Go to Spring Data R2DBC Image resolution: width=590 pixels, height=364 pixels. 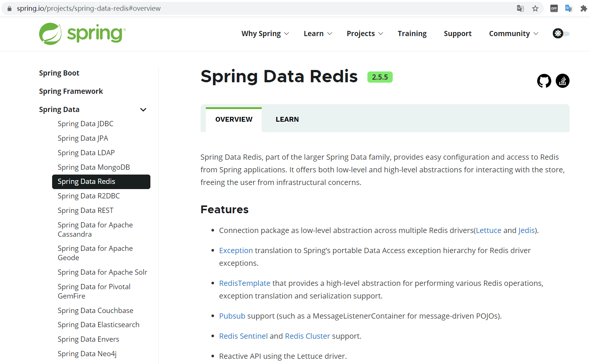[x=89, y=196]
